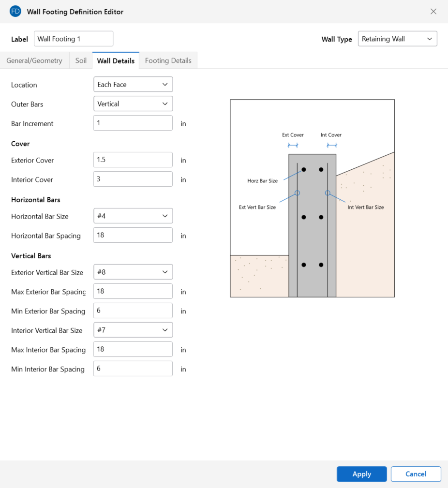448x488 pixels.
Task: Open the Outer Bars dropdown
Action: [x=133, y=104]
